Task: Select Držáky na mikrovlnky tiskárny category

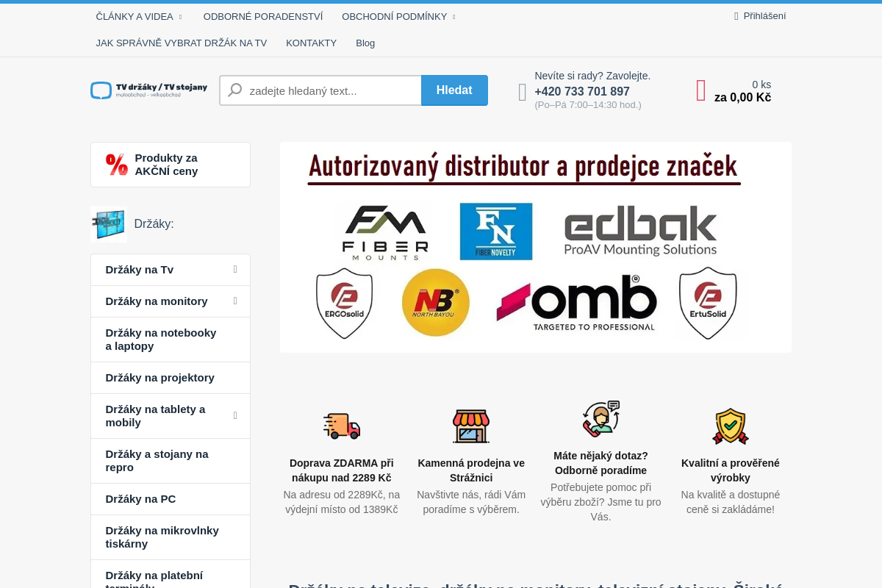Action: point(171,537)
